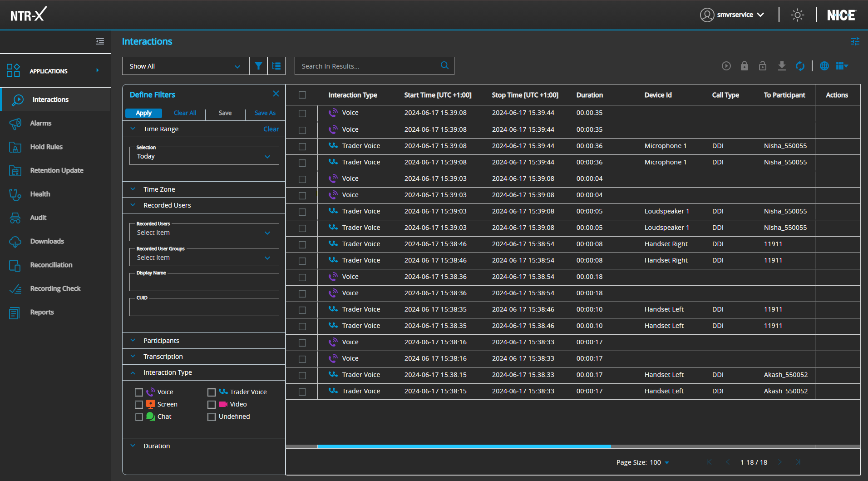The width and height of the screenshot is (868, 481).
Task: Click the play interaction toolbar icon
Action: (726, 66)
